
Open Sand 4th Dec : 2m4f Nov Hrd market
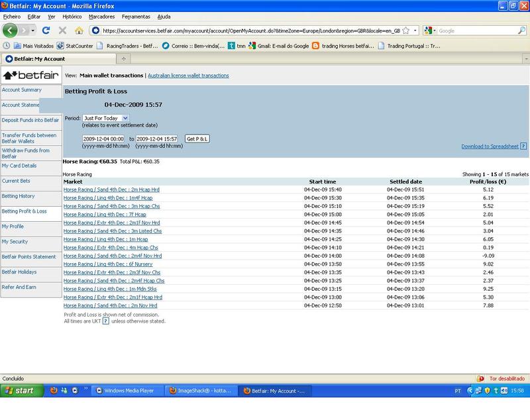coord(113,256)
